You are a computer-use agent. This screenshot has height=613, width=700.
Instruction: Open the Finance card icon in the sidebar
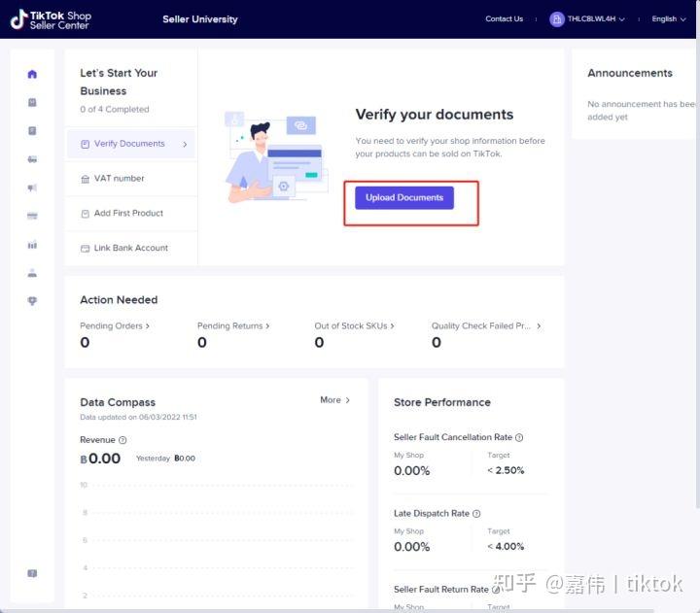32,217
